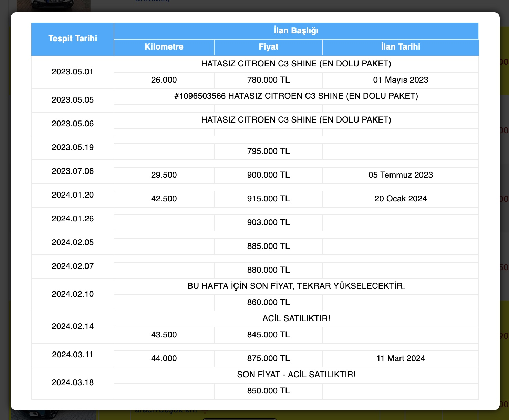Click the listing date "20 Ocak 2024"
The height and width of the screenshot is (420, 509).
(x=401, y=199)
